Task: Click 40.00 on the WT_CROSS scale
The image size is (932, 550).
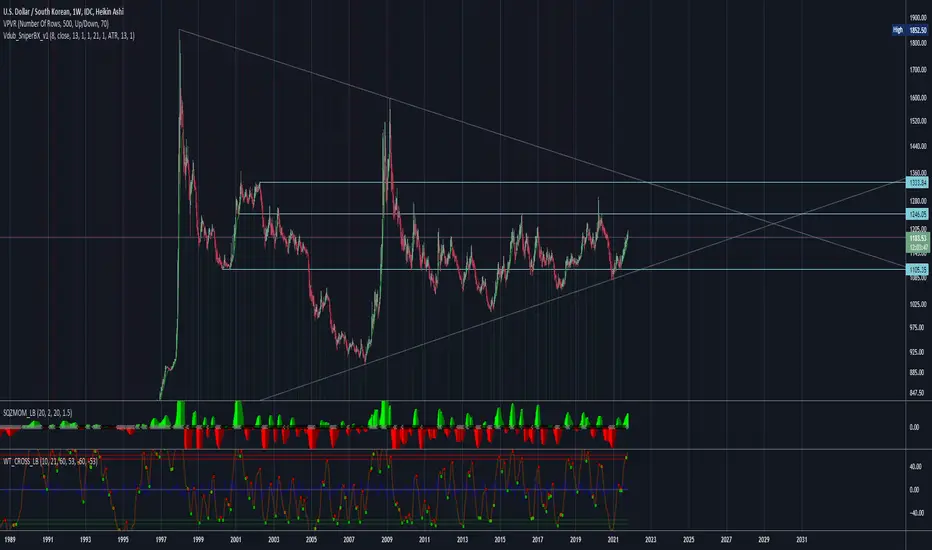Action: pyautogui.click(x=916, y=467)
